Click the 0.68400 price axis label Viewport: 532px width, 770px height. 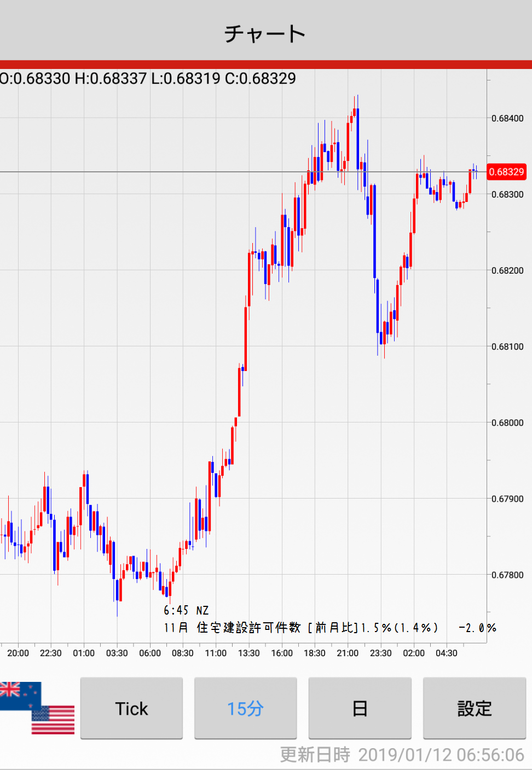point(507,118)
